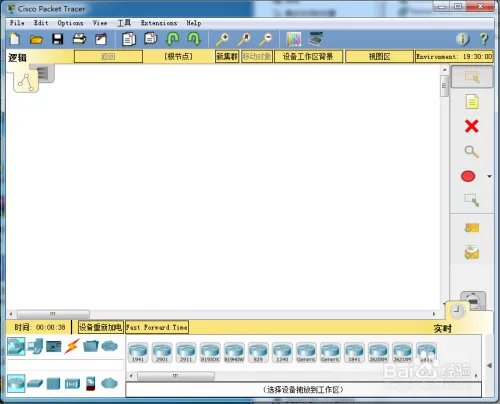Click the 设备重新加电 power cycle button
Image resolution: width=500 pixels, height=404 pixels.
[100, 327]
